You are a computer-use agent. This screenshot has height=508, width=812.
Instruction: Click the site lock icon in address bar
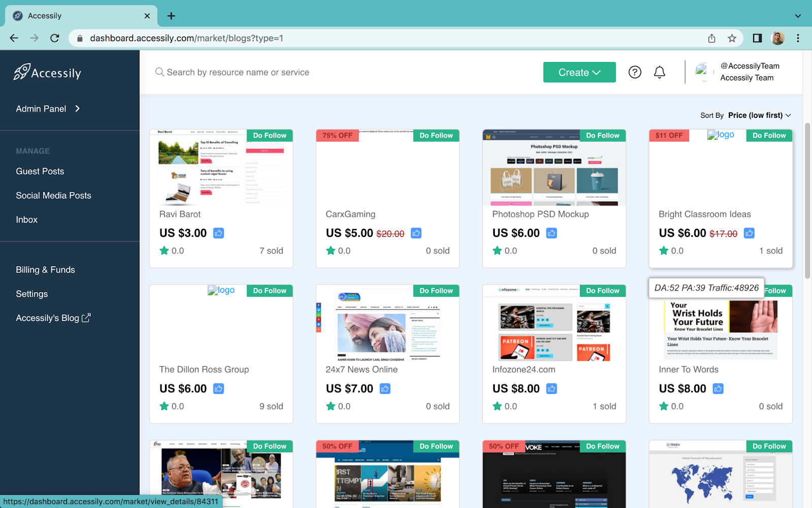point(80,38)
